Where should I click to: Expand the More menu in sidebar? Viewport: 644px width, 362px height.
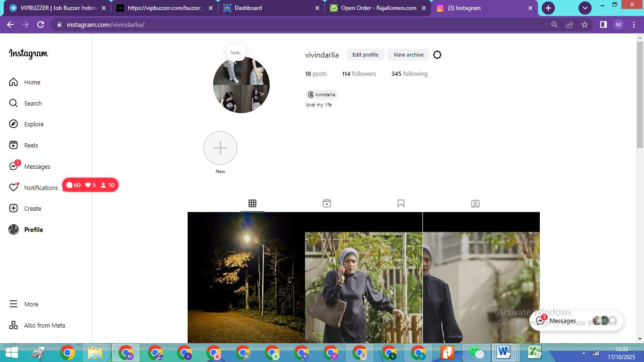pyautogui.click(x=14, y=304)
